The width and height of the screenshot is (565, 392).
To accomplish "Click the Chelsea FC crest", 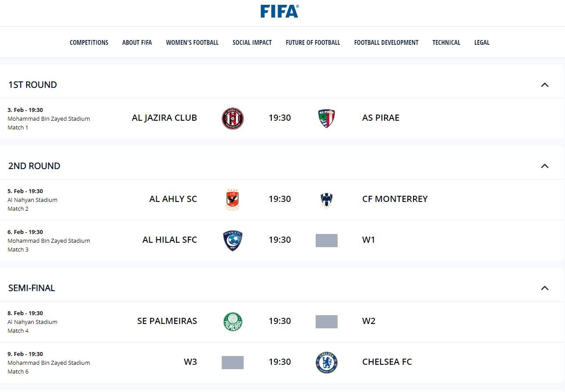I will click(x=327, y=362).
